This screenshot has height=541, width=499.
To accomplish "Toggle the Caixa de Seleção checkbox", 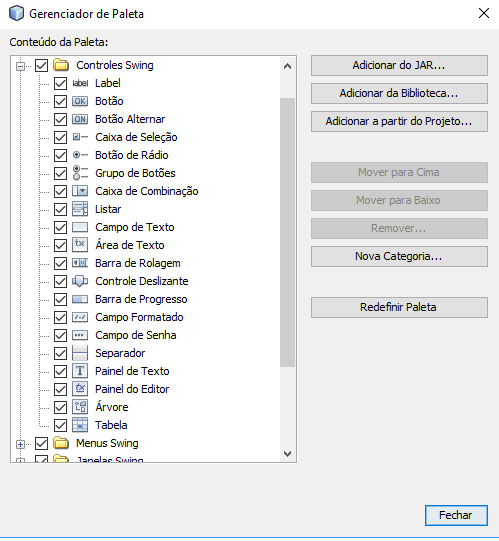I will 60,137.
